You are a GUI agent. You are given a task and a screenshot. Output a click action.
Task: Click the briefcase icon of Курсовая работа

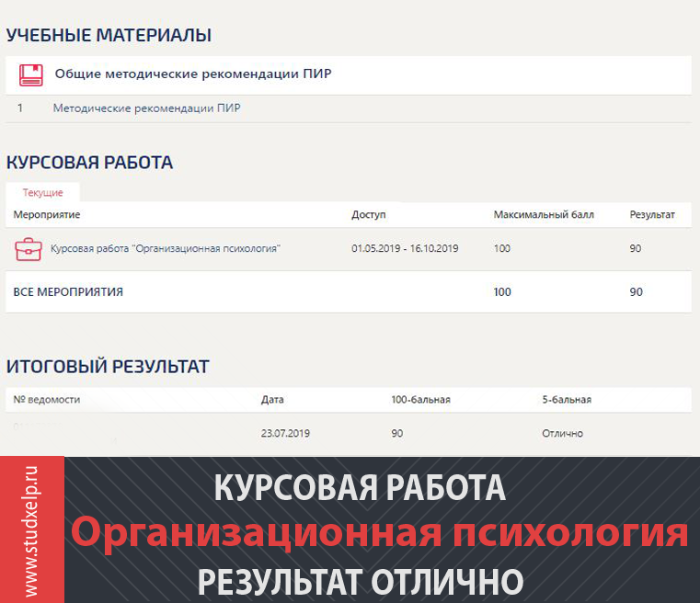[29, 249]
